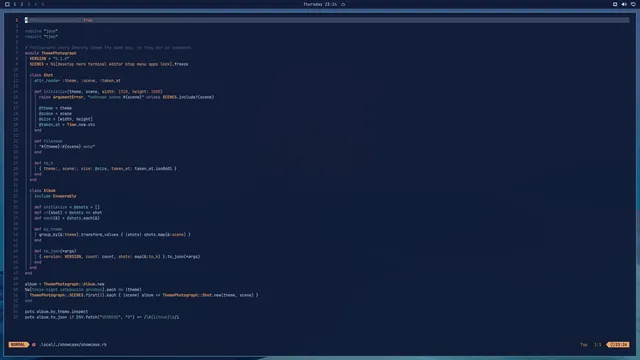Click the puts album.by_theme.inspect line
The image size is (640, 360).
coord(56,311)
